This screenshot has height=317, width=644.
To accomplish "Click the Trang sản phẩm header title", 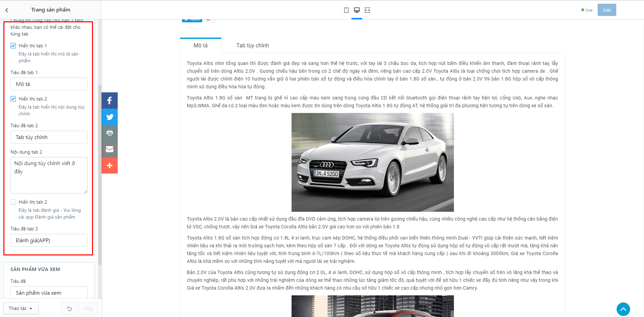I will pos(51,10).
